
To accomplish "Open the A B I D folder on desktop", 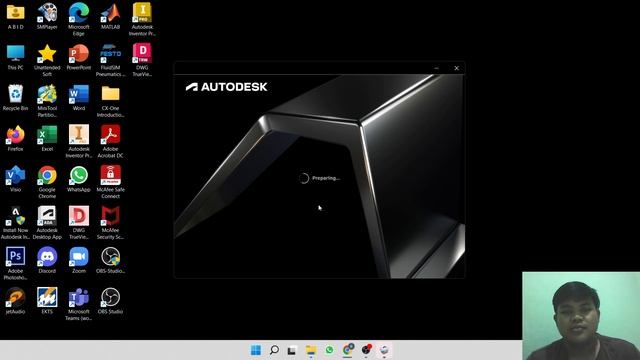I will 16,16.
